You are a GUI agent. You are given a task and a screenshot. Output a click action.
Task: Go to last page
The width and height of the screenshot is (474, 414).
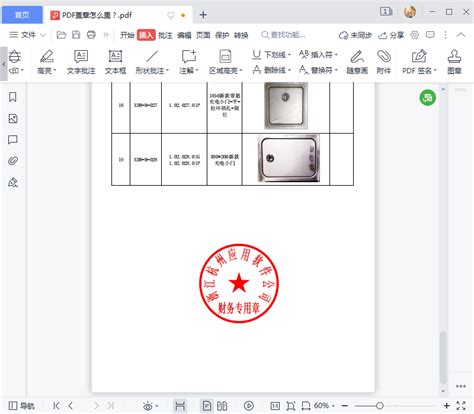[111, 406]
